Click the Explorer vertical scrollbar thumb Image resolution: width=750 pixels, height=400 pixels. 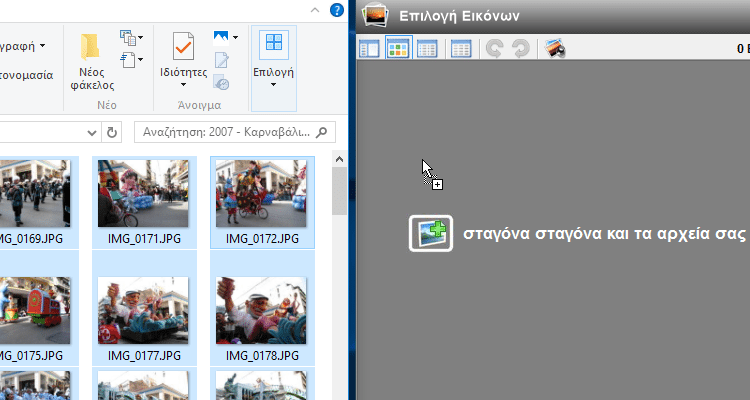340,191
